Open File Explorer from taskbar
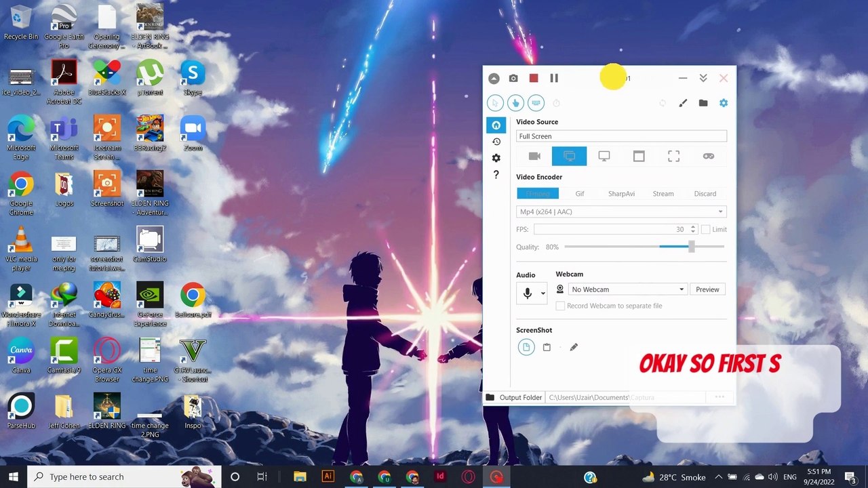The width and height of the screenshot is (868, 488). [x=300, y=477]
